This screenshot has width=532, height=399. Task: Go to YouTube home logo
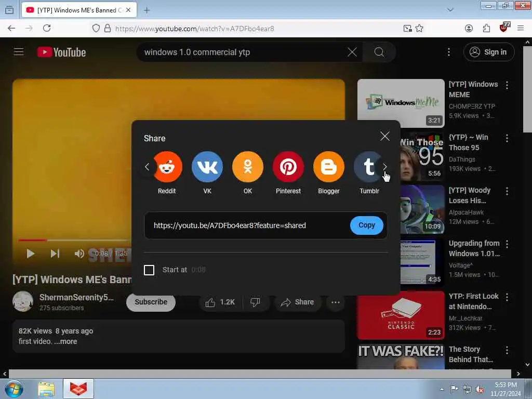tap(62, 52)
